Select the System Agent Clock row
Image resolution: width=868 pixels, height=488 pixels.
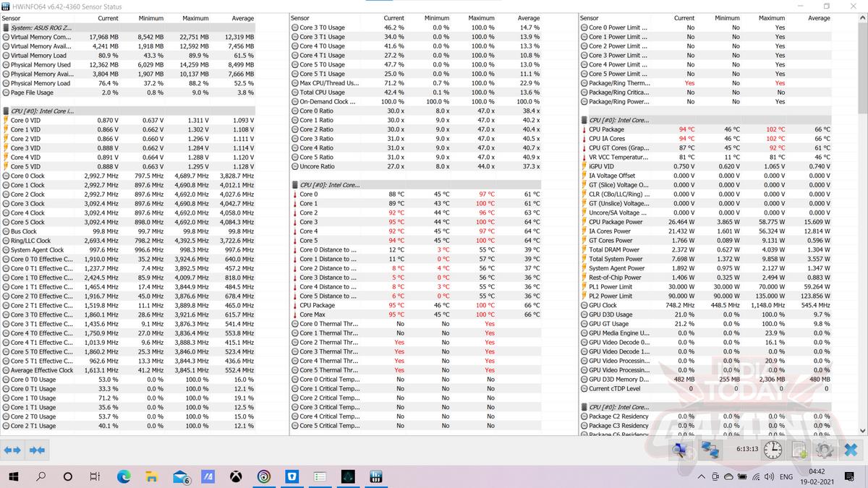point(128,250)
